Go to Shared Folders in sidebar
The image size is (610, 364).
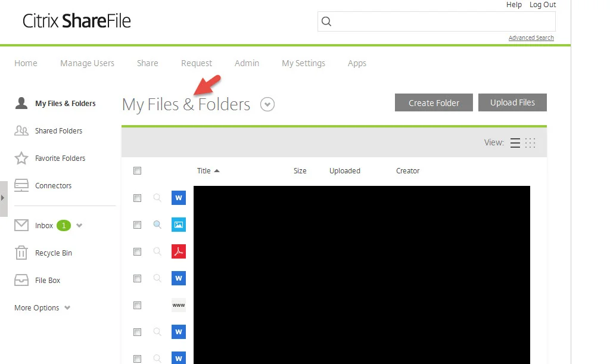coord(59,130)
